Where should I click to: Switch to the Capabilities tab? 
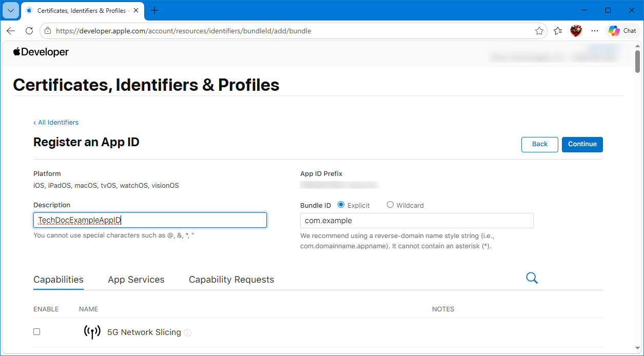point(58,280)
